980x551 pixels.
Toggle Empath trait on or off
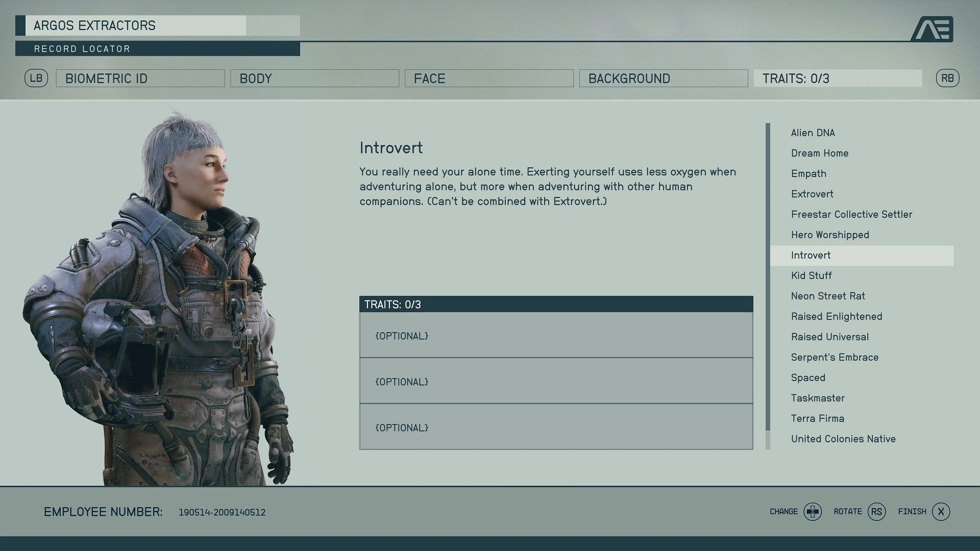coord(809,173)
